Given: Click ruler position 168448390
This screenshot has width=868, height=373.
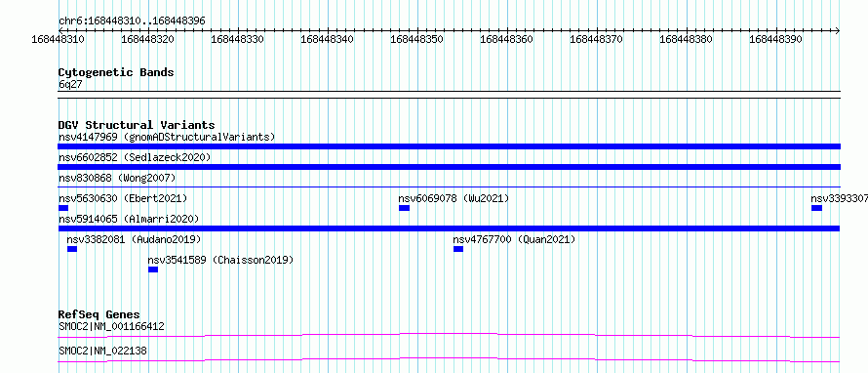Looking at the screenshot, I should click(x=775, y=39).
